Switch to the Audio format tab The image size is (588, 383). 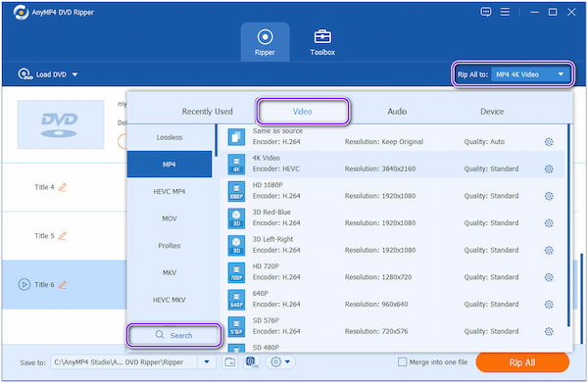click(x=397, y=112)
